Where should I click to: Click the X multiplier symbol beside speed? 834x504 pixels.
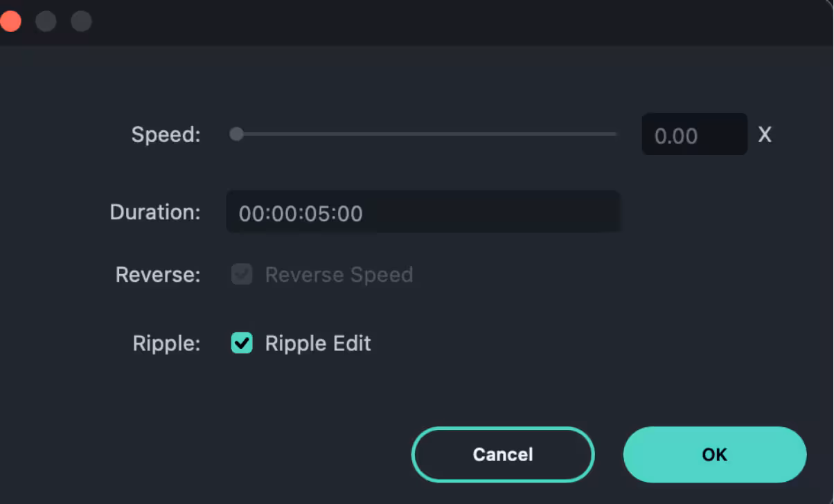(765, 134)
